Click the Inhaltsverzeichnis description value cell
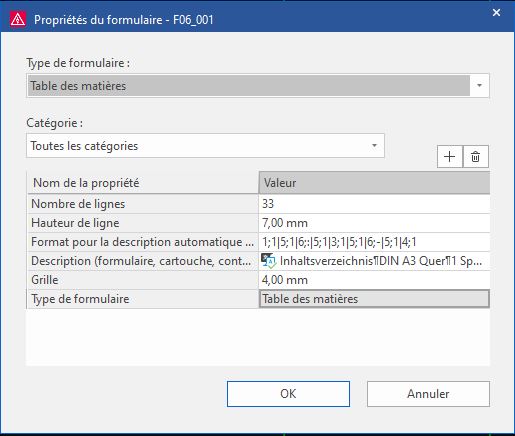 pyautogui.click(x=374, y=261)
